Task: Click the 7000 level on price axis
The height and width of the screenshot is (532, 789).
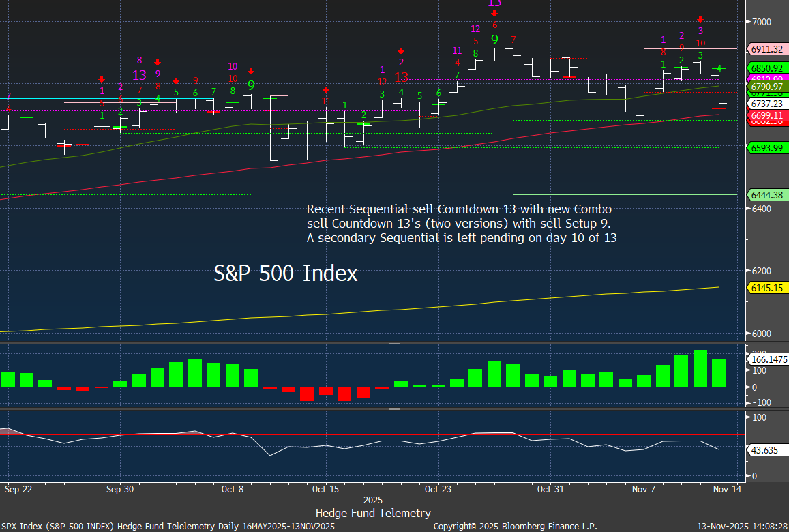Action: coord(762,22)
